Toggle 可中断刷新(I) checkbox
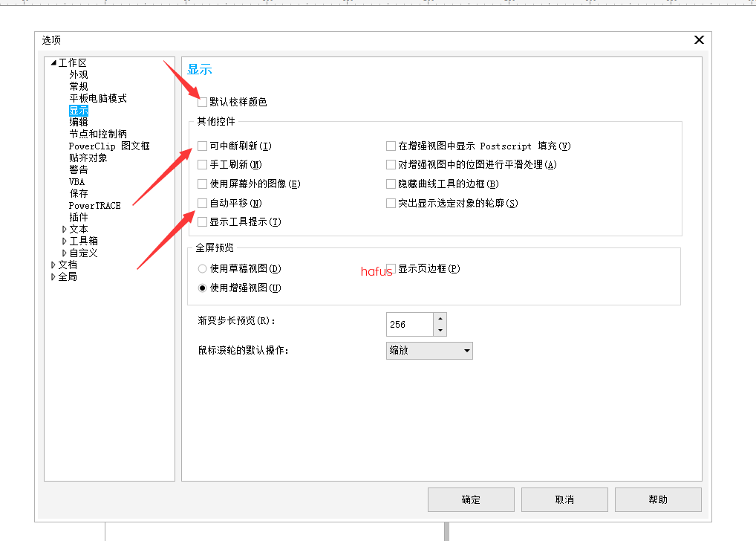Viewport: 756px width, 541px height. click(203, 146)
